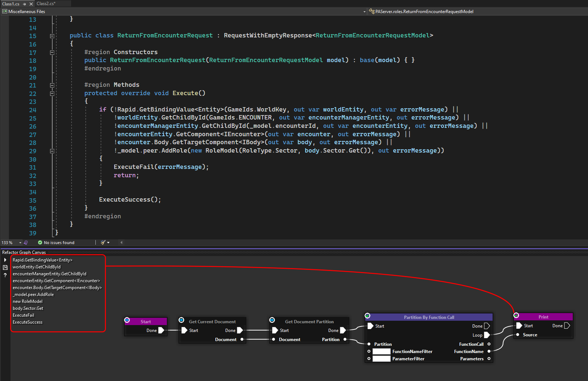Open the ReturnFromEncounterRequestModel type dropdown
The image size is (588, 381).
(477, 12)
